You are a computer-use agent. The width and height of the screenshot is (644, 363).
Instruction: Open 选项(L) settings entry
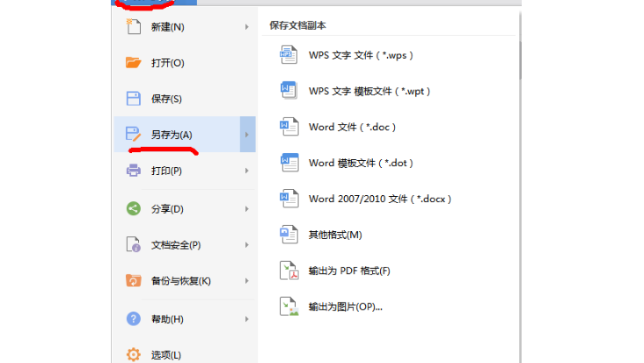pos(185,353)
